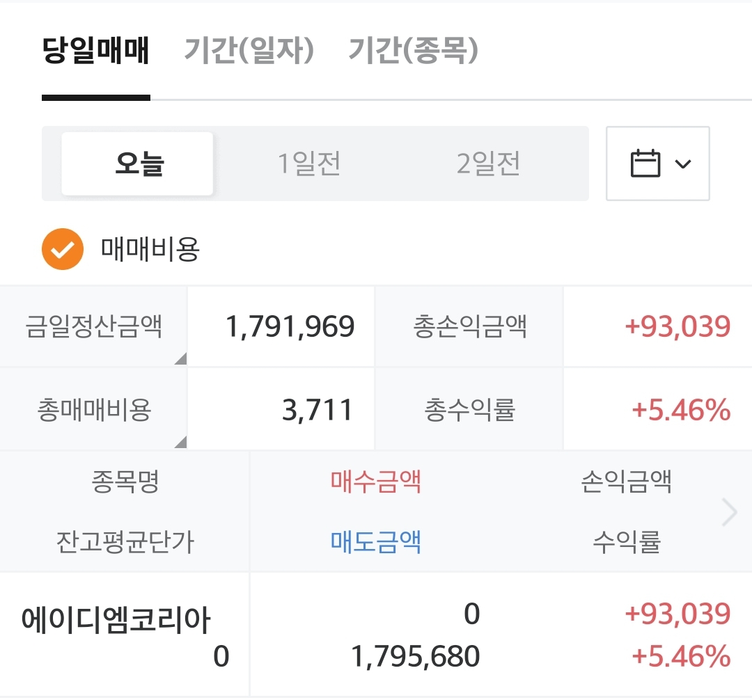Click the 잔고평균단가 column header

[125, 541]
